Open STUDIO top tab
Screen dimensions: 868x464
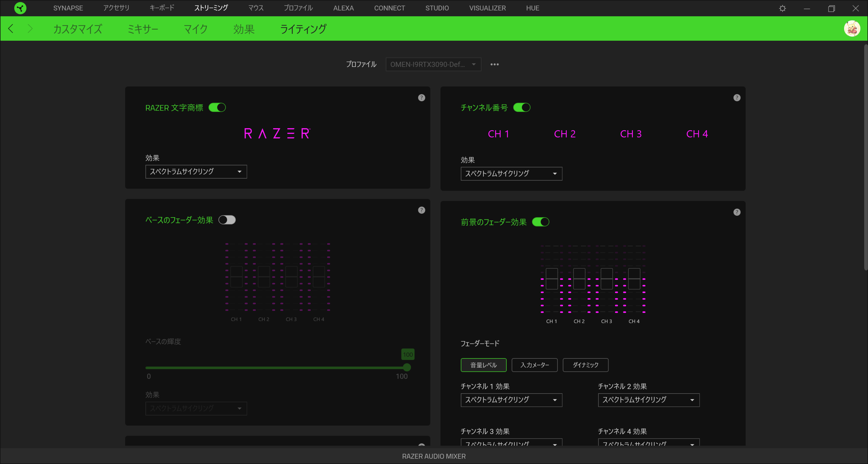437,8
